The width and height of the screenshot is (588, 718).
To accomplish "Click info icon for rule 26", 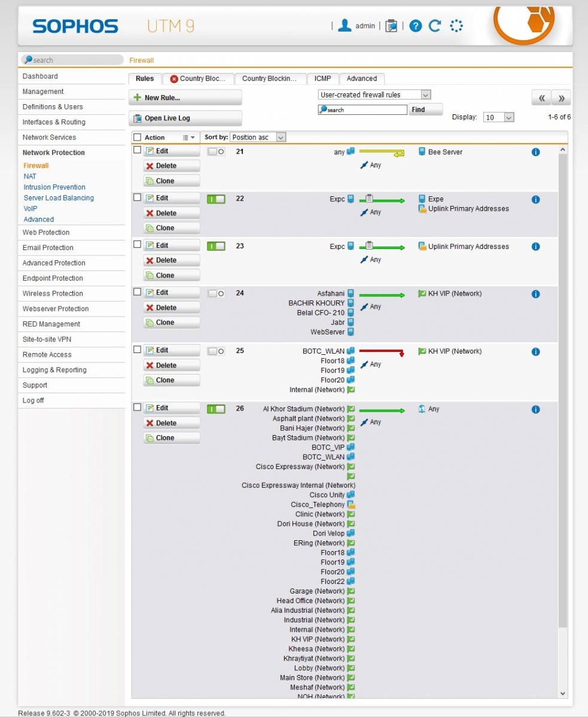I will (535, 409).
